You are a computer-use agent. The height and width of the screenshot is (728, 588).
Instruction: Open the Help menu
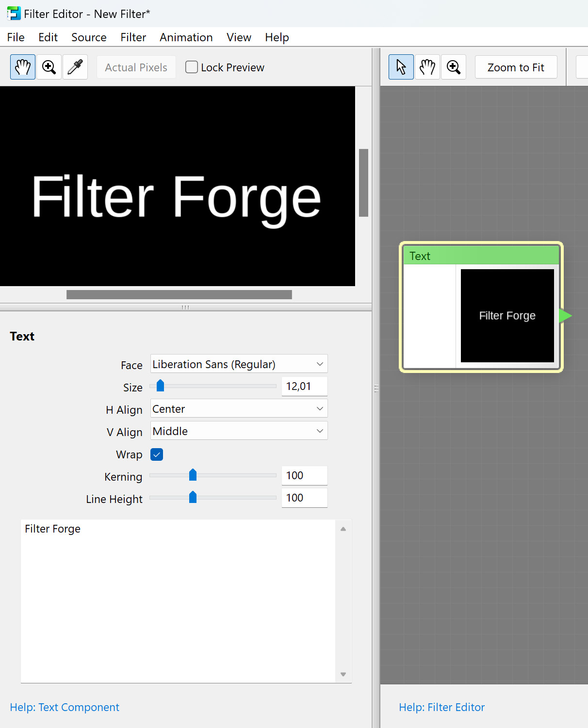point(277,37)
